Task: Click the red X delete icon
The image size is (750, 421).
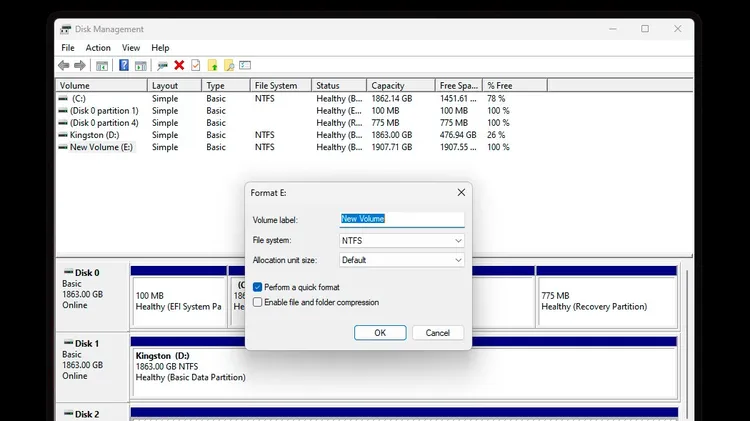Action: [x=179, y=66]
